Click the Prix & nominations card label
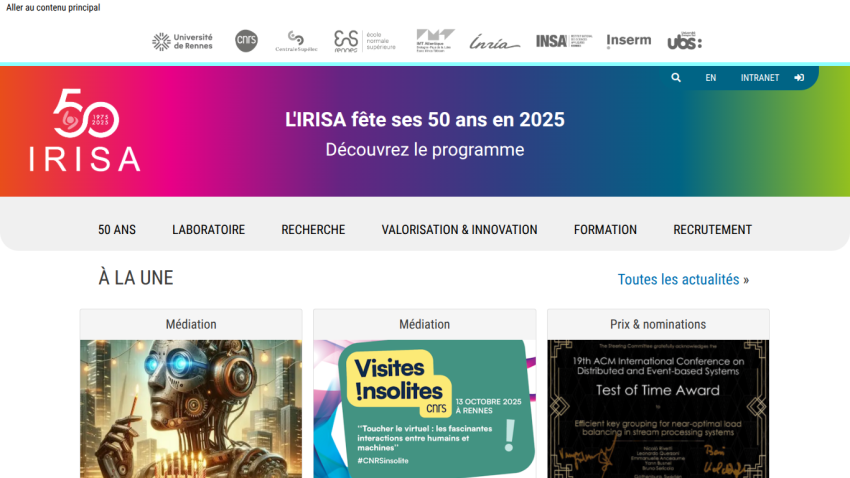850x478 pixels. point(658,324)
